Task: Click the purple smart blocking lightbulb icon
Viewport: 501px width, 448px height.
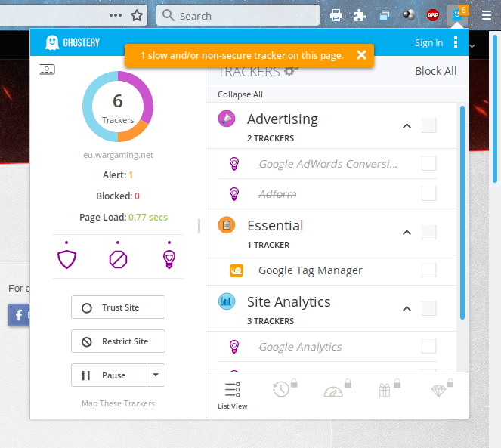Action: point(169,259)
